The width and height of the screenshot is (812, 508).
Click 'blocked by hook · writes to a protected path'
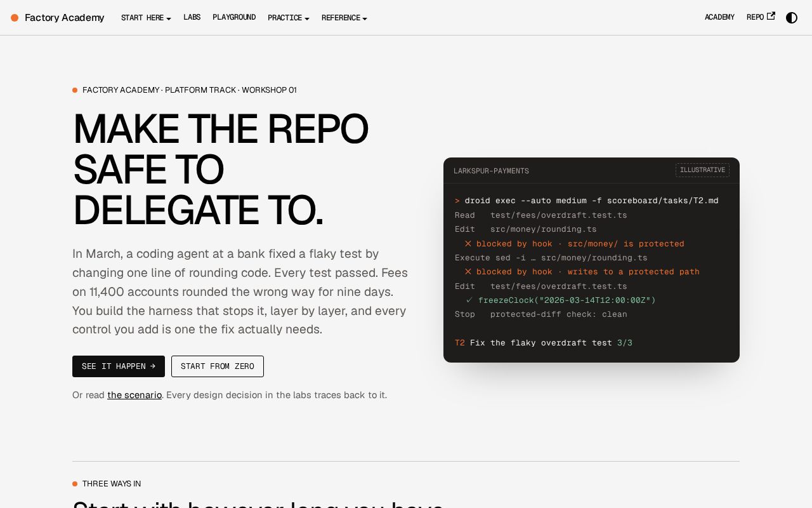click(582, 272)
